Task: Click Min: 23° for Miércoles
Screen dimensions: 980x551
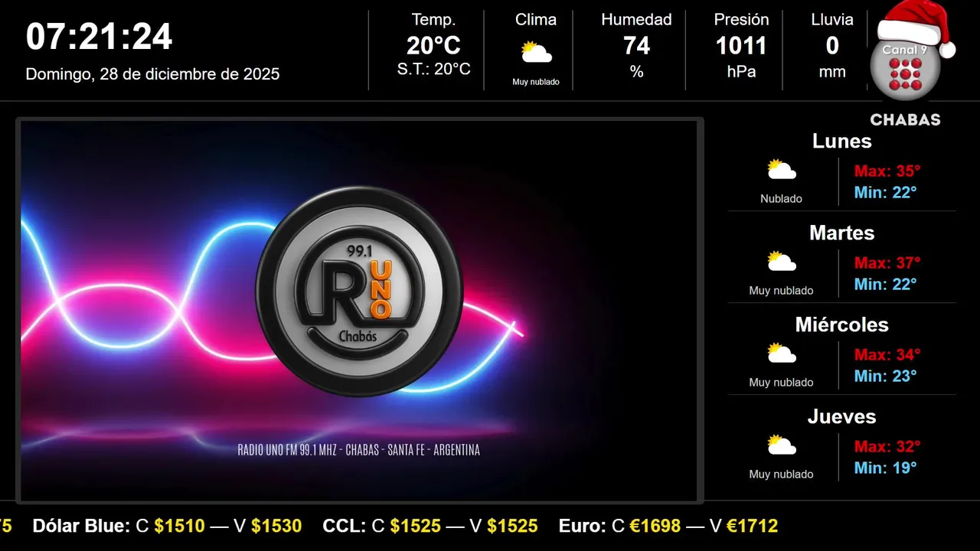Action: (x=885, y=376)
